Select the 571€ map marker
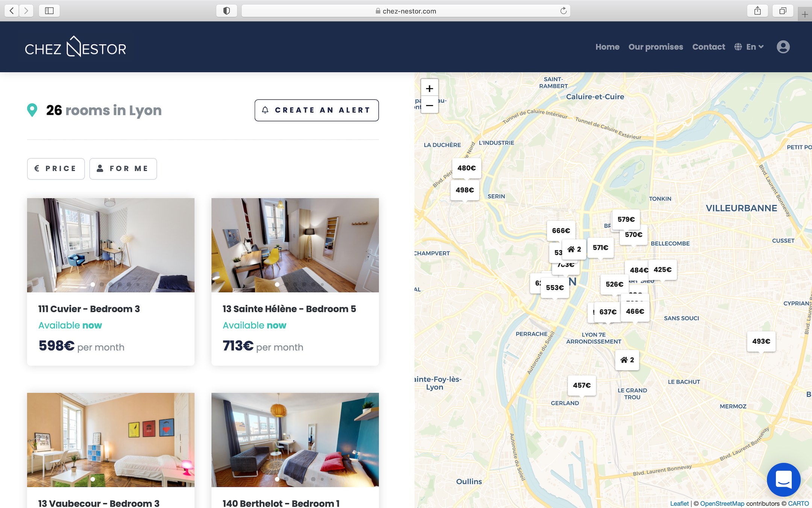 (600, 248)
